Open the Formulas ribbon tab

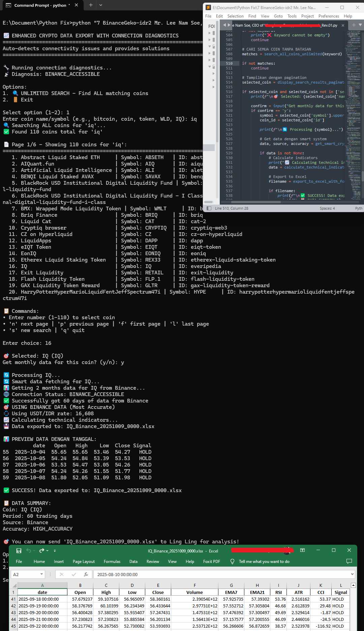click(112, 561)
